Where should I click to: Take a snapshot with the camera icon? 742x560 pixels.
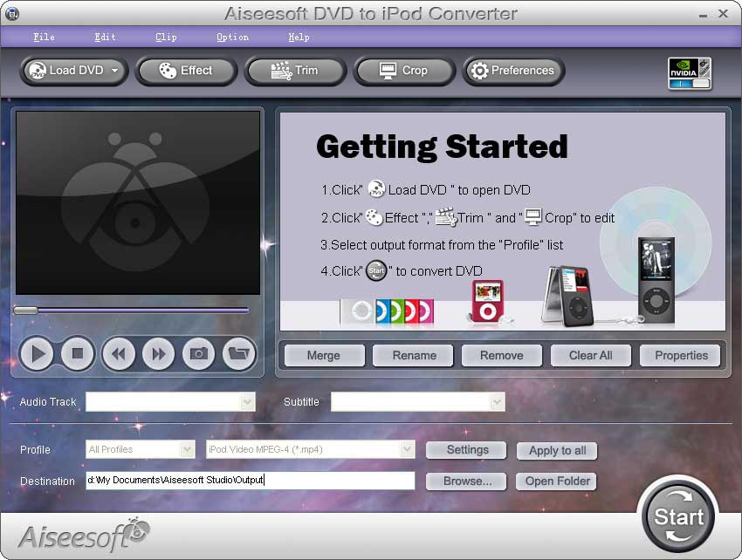(x=199, y=353)
